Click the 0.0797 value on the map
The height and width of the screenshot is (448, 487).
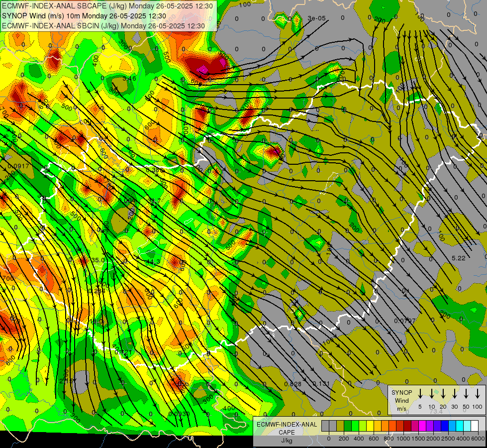point(405,321)
